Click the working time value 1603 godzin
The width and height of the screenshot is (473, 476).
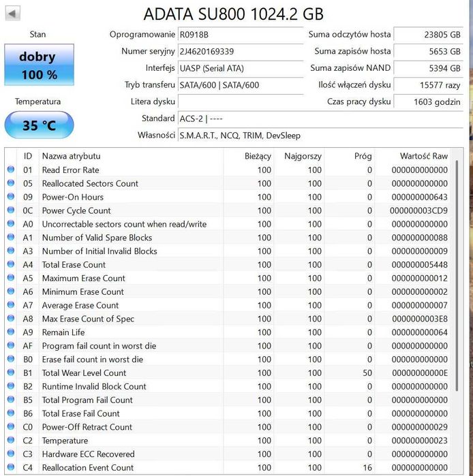[x=428, y=101]
